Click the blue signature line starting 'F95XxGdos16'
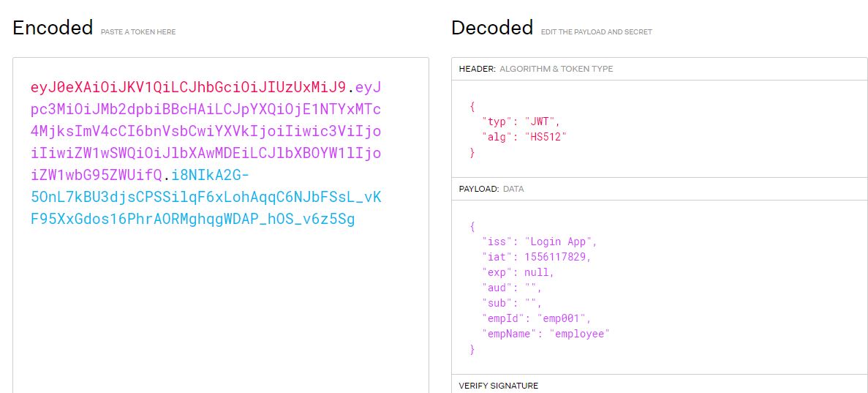Image resolution: width=868 pixels, height=393 pixels. coord(193,220)
